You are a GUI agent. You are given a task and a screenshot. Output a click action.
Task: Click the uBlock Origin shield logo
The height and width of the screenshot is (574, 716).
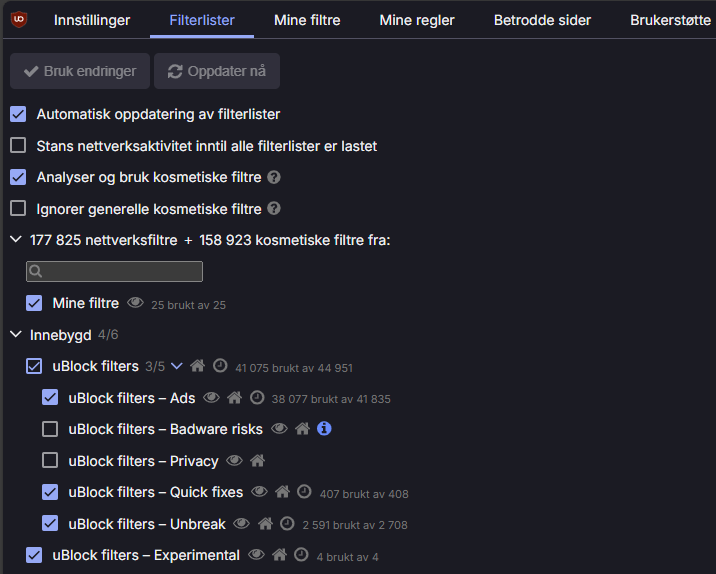(x=19, y=20)
